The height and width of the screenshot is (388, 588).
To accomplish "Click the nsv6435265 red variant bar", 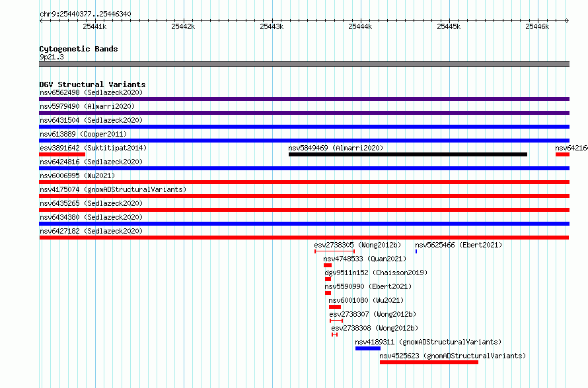I will [x=304, y=210].
